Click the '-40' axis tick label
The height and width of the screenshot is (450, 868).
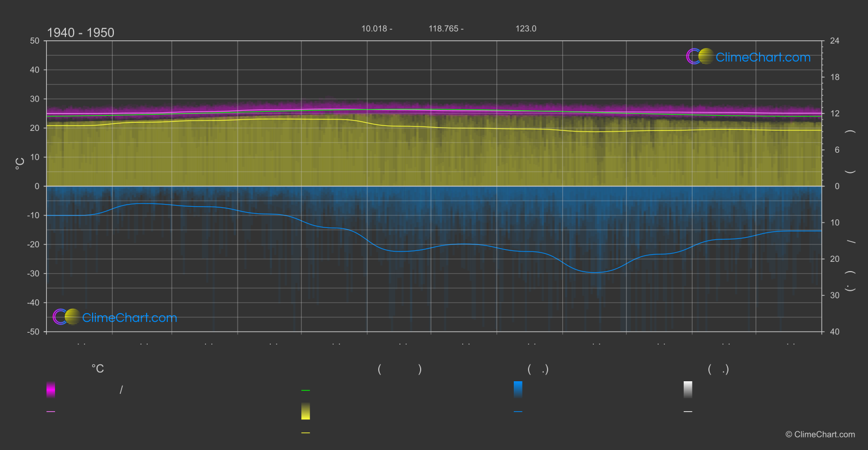[x=33, y=303]
